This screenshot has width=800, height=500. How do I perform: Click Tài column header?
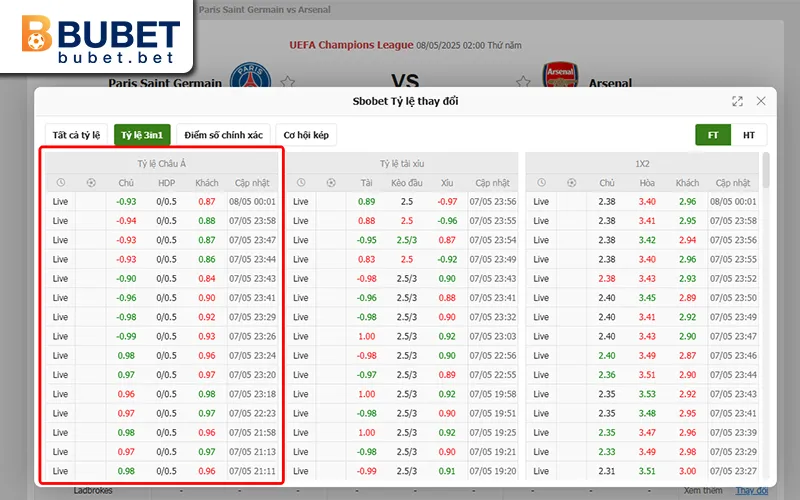[x=366, y=183]
